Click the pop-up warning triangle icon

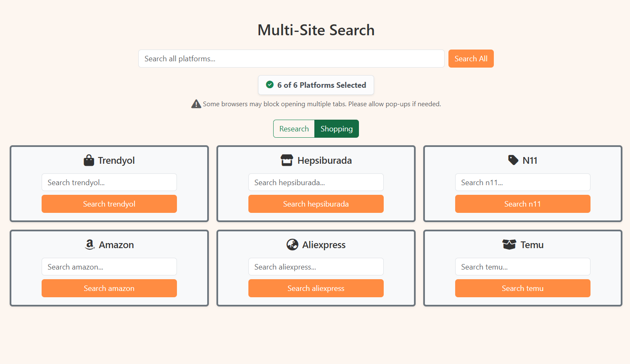[196, 104]
